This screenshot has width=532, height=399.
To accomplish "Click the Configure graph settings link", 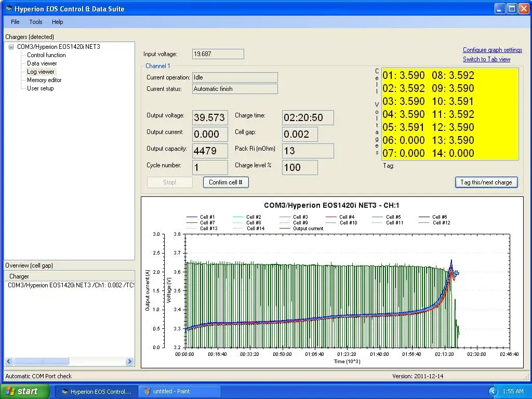I will (x=493, y=50).
